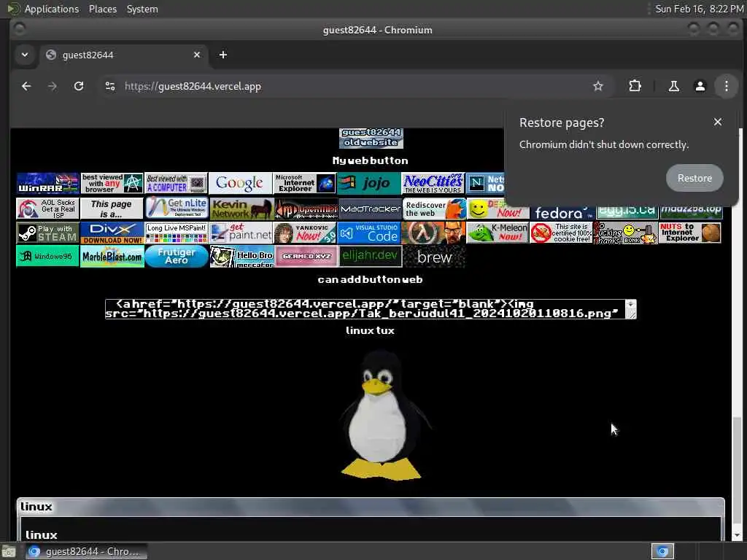Open Chromium three-dot menu

pyautogui.click(x=726, y=86)
